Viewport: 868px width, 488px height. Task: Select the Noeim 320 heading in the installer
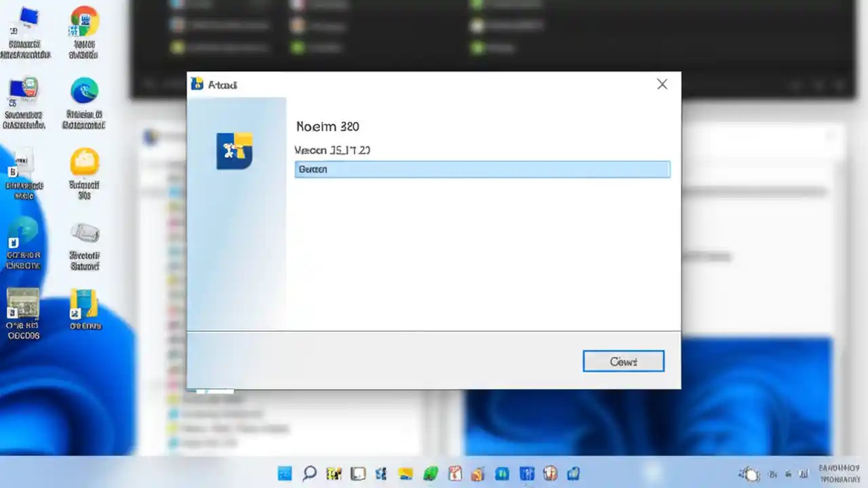tap(328, 127)
